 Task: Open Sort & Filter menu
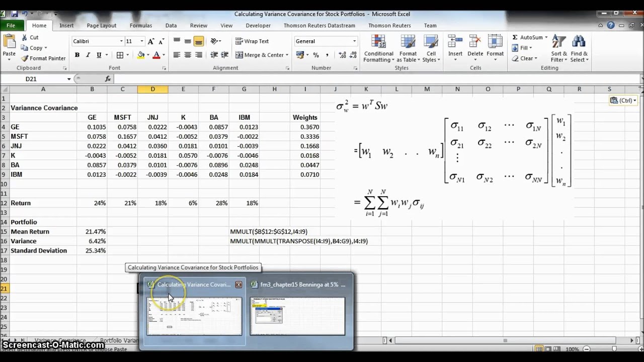pos(559,48)
